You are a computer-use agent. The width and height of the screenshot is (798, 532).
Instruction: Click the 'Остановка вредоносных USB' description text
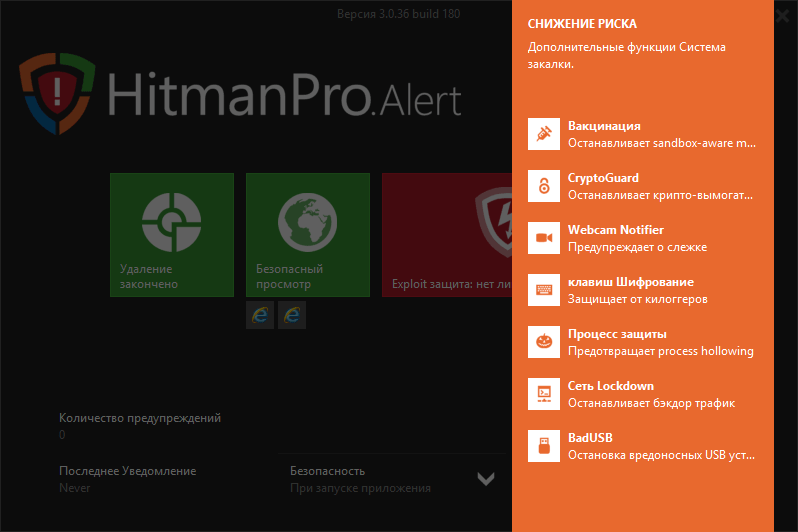(x=661, y=455)
